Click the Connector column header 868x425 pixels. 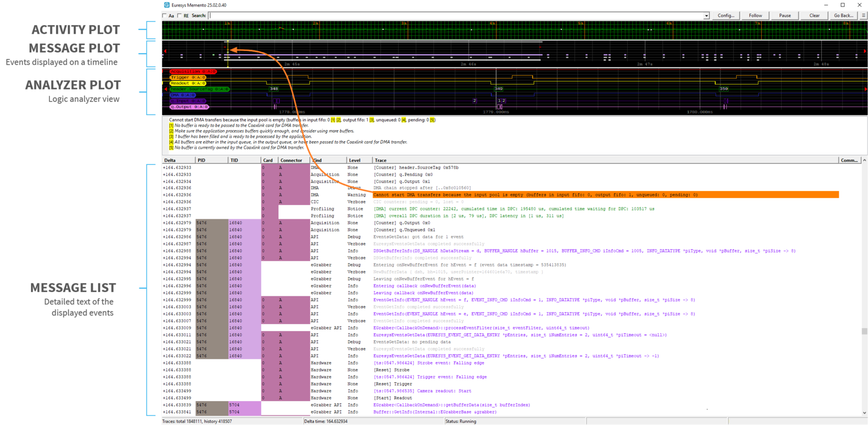click(x=293, y=160)
